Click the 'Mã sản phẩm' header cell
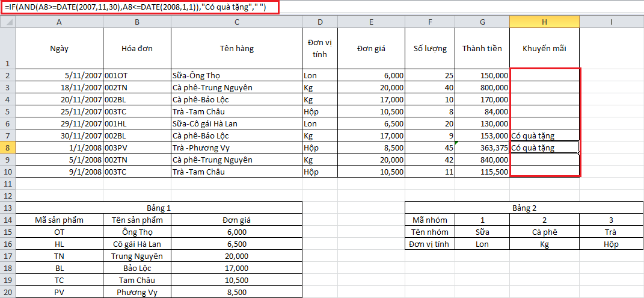 pyautogui.click(x=59, y=220)
